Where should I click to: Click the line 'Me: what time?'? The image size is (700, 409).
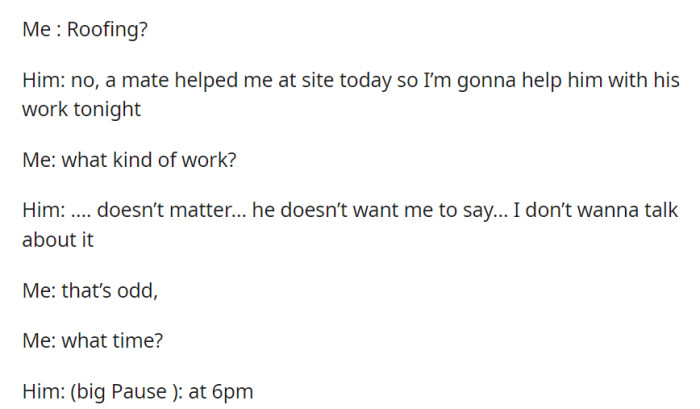(x=92, y=338)
